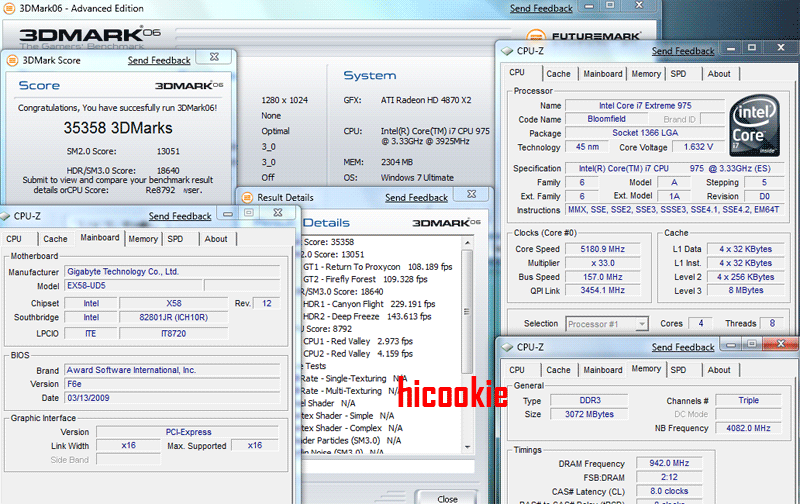This screenshot has width=800, height=504.
Task: Click the Close button in Result Details
Action: (447, 498)
